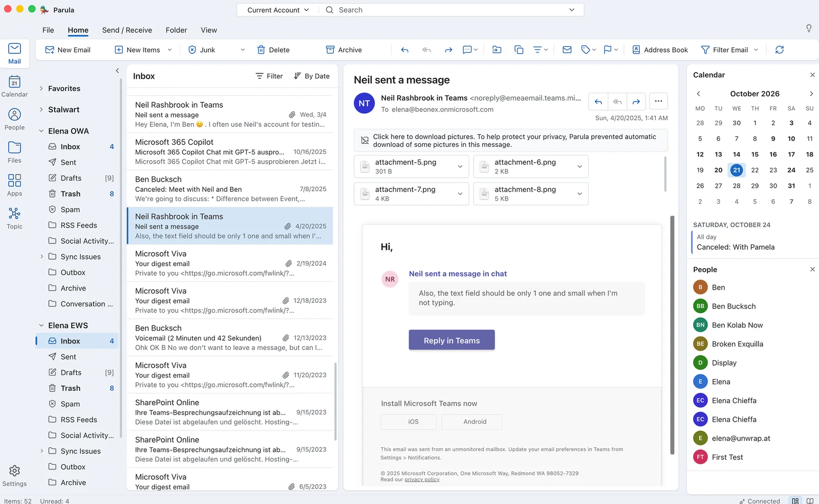Open the attachment-5.png options dropdown
Image resolution: width=819 pixels, height=504 pixels.
(x=460, y=166)
